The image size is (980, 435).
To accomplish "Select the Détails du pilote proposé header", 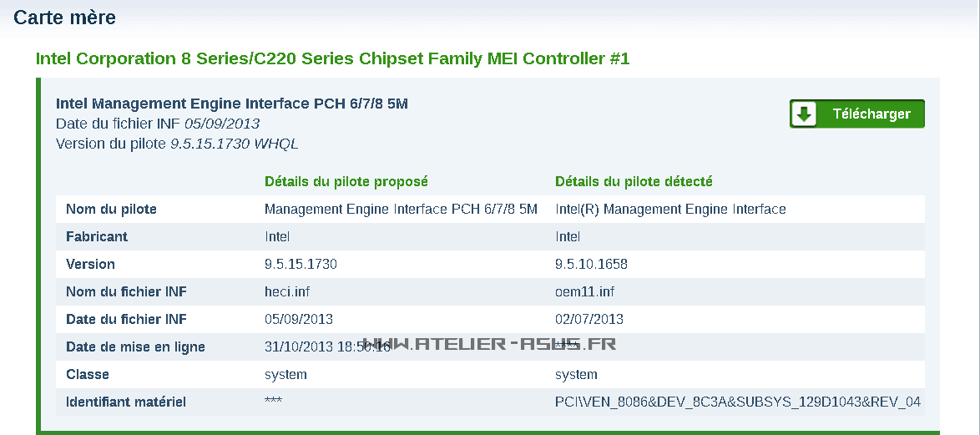I will 346,181.
